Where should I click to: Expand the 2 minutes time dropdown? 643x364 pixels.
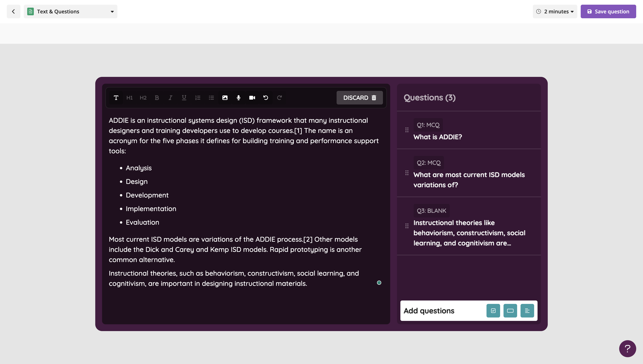tap(555, 11)
